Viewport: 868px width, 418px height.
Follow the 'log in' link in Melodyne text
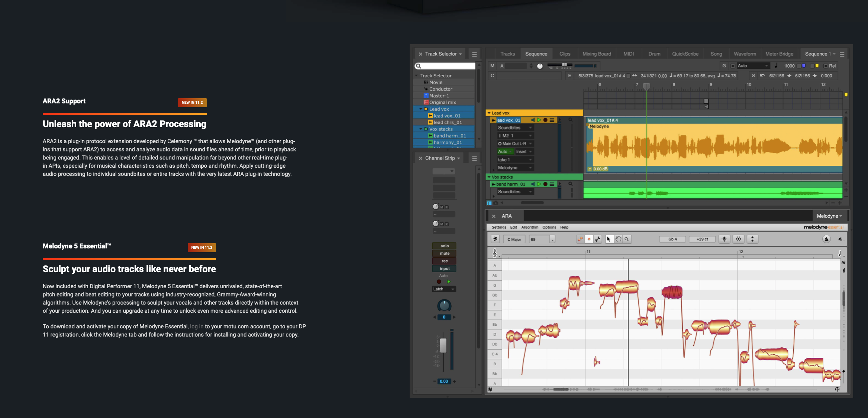tap(197, 327)
